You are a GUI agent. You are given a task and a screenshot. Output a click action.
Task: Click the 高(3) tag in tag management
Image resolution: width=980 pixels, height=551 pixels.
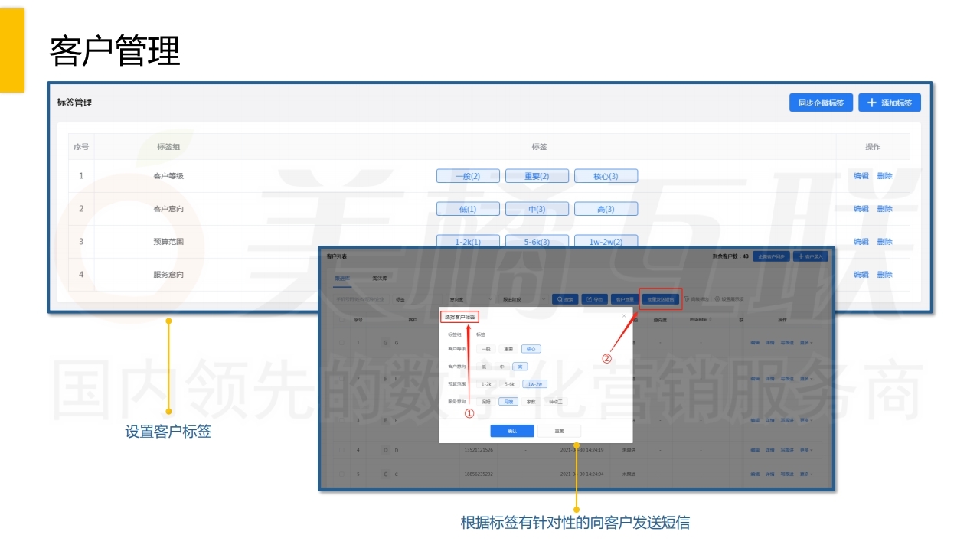point(606,209)
